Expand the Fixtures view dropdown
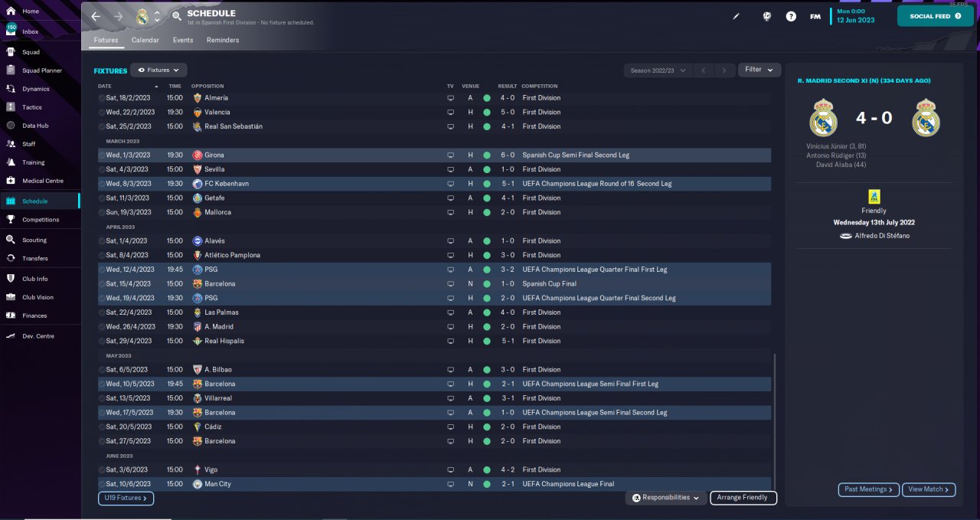The image size is (980, 520). click(158, 70)
